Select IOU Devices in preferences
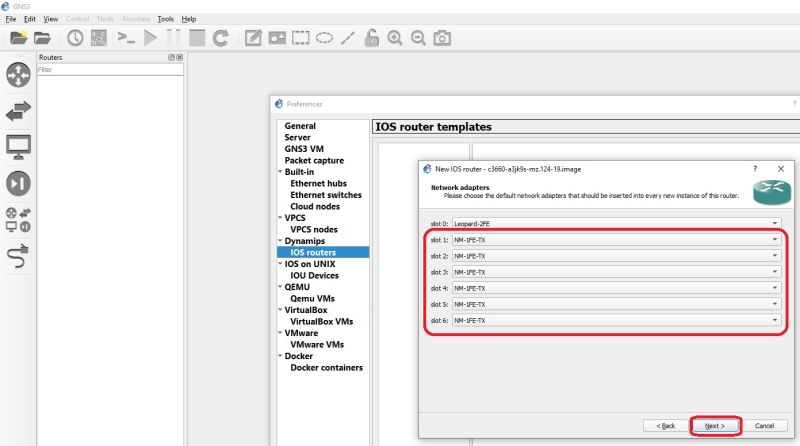The width and height of the screenshot is (800, 446). click(314, 276)
